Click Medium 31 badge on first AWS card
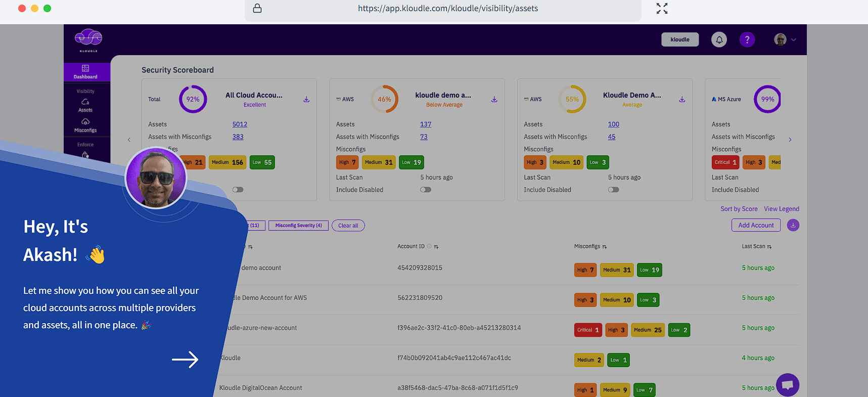The image size is (868, 397). click(379, 162)
